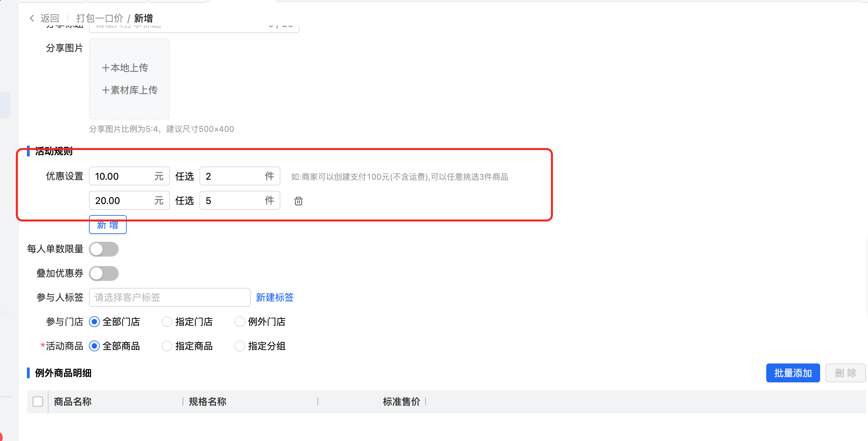868x441 pixels.
Task: Select the 指定商品 radio option
Action: (167, 346)
